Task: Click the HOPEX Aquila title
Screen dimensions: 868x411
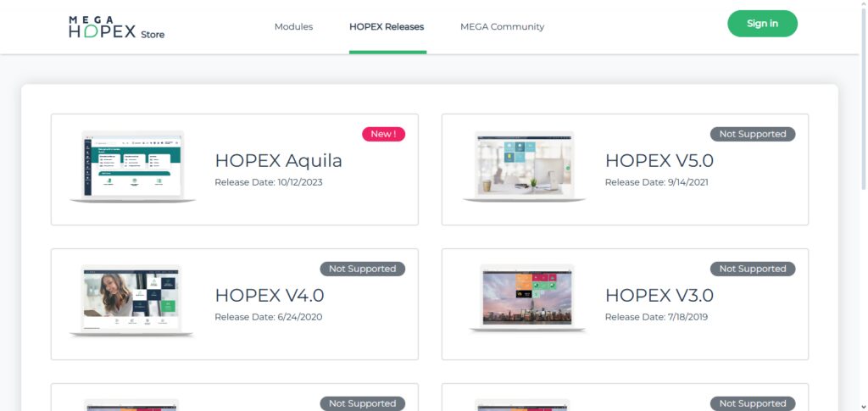Action: pyautogui.click(x=278, y=160)
